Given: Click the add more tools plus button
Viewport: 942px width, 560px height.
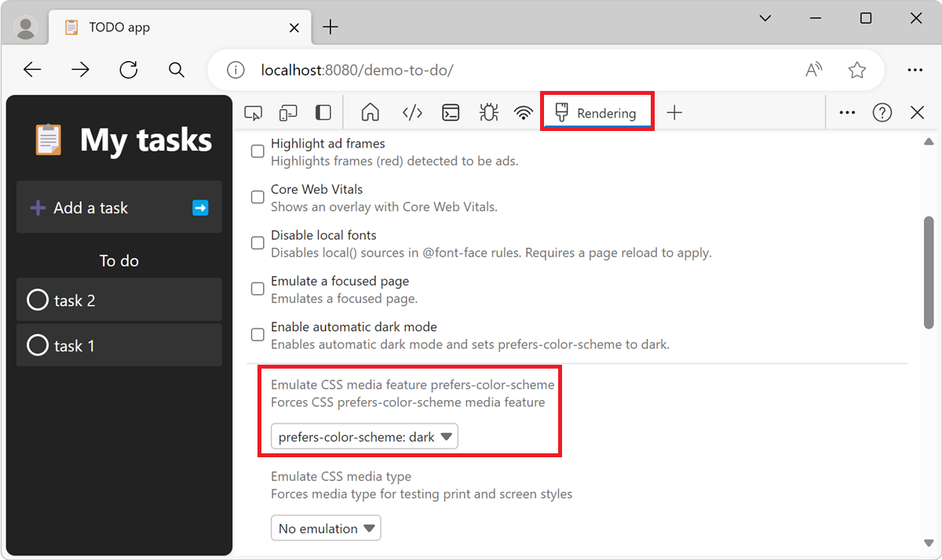Looking at the screenshot, I should tap(674, 113).
